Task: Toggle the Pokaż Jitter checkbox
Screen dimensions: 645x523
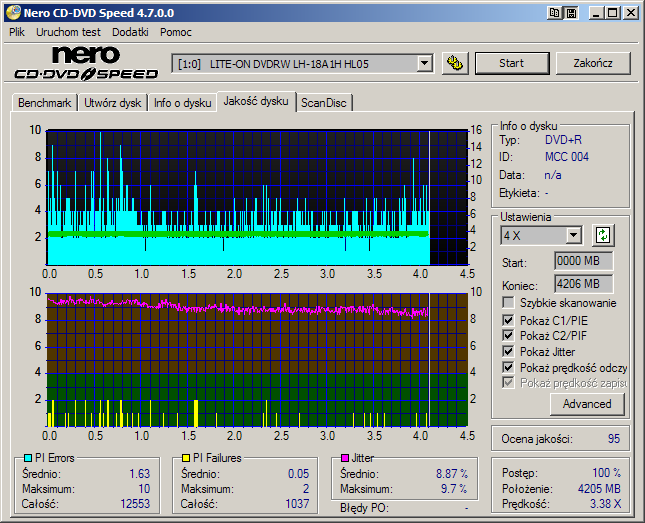Action: (x=508, y=351)
